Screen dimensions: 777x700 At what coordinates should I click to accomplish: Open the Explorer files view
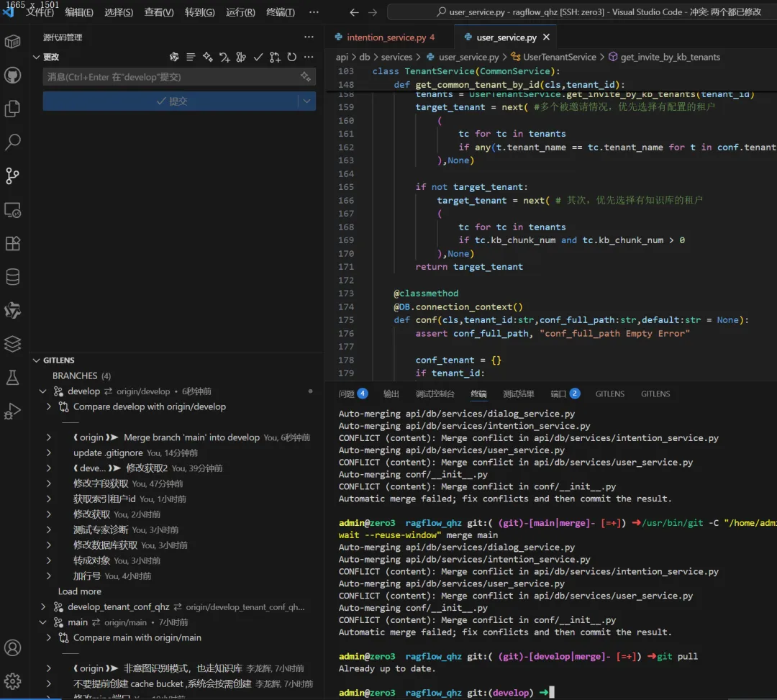[x=12, y=109]
